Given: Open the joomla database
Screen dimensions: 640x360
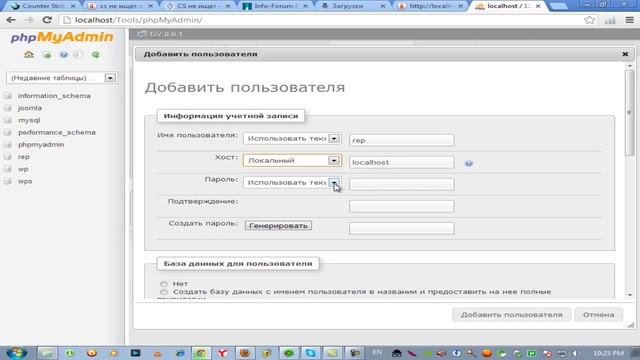Looking at the screenshot, I should pos(30,108).
